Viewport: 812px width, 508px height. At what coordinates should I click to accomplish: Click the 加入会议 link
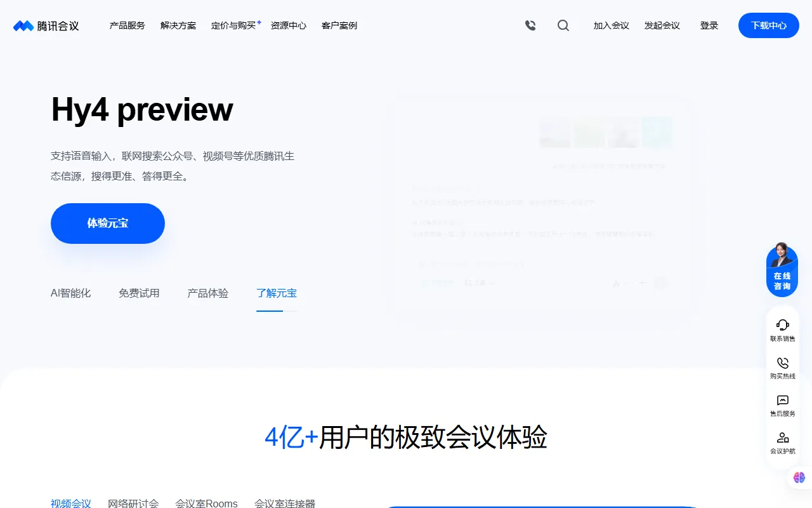coord(612,25)
